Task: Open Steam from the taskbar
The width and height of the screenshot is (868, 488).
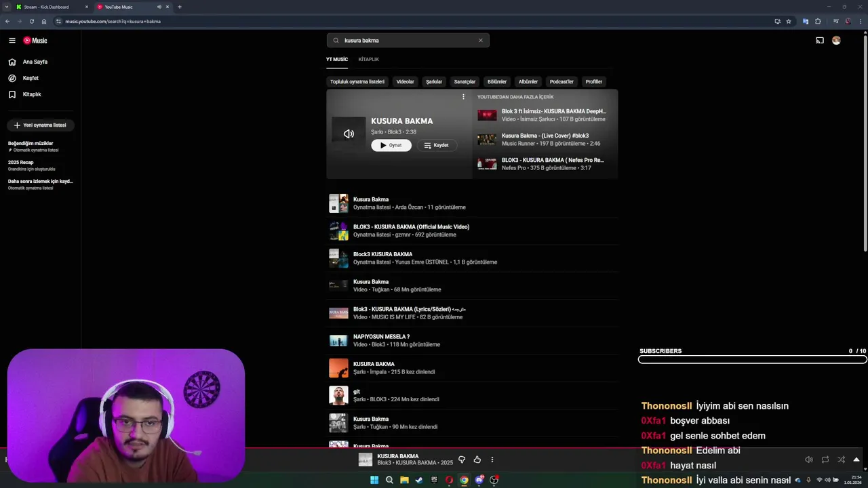Action: pos(419,480)
